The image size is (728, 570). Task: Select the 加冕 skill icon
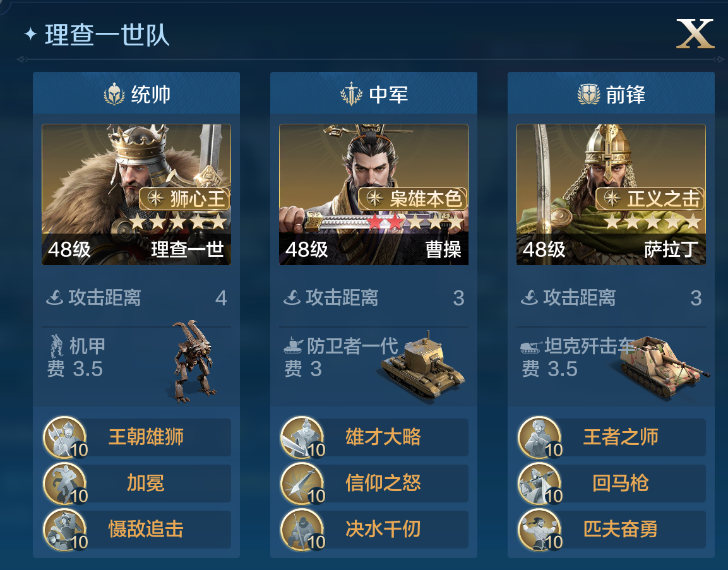pyautogui.click(x=65, y=484)
